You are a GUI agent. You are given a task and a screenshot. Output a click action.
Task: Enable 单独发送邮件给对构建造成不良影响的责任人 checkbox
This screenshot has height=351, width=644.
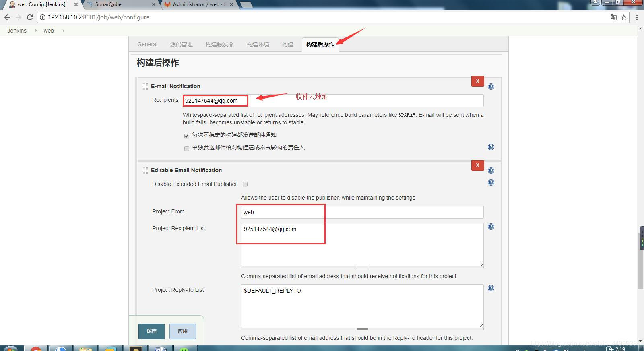(x=187, y=149)
